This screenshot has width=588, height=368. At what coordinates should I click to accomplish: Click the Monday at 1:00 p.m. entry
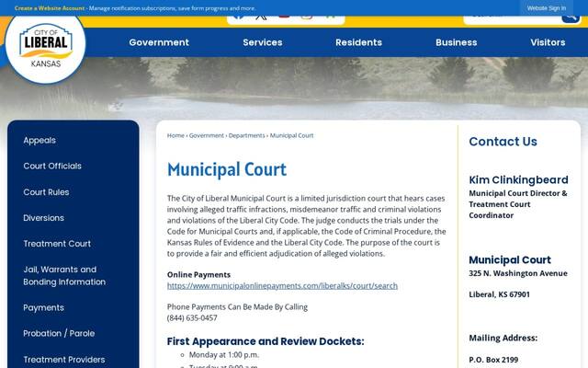(224, 355)
